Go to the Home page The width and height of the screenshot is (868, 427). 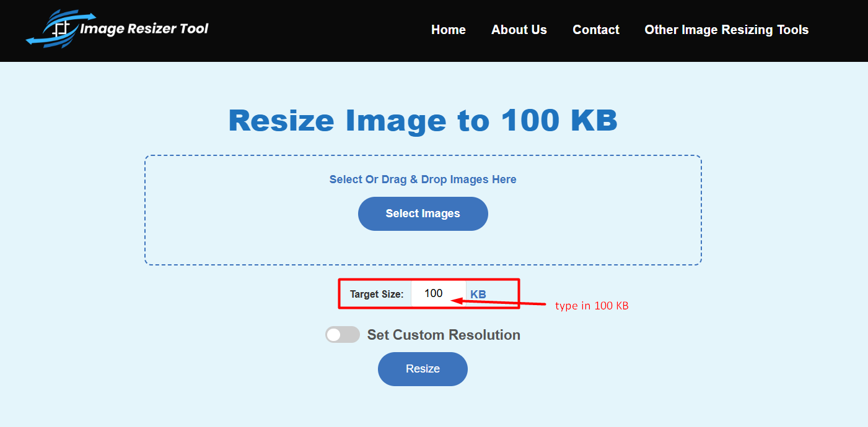coord(448,30)
